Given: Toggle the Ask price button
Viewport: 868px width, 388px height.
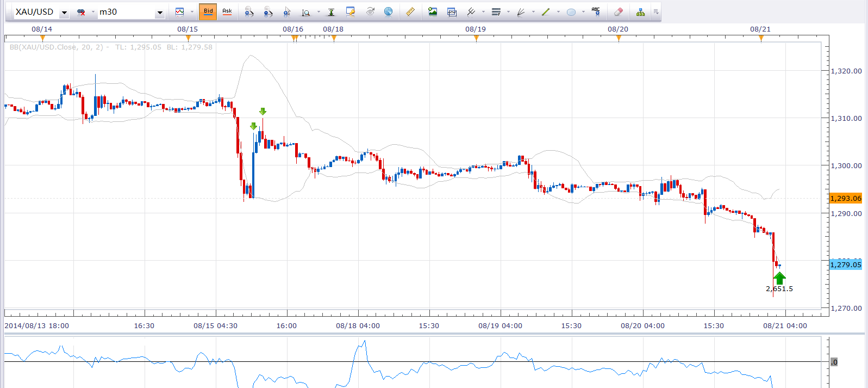Looking at the screenshot, I should click(x=227, y=11).
